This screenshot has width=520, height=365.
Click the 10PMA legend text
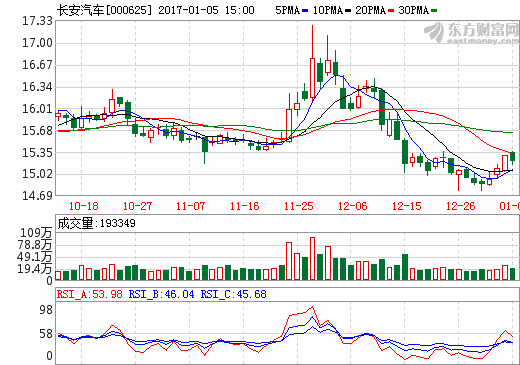click(328, 10)
